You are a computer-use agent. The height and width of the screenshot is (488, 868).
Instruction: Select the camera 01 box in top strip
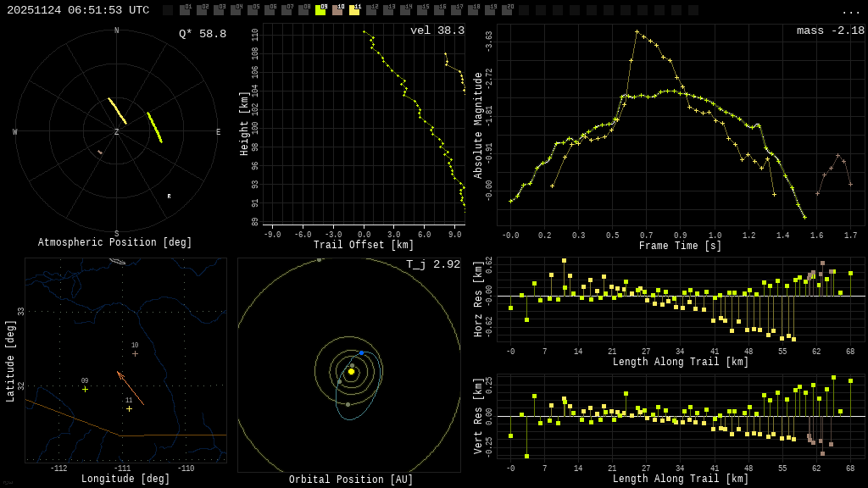(x=185, y=10)
